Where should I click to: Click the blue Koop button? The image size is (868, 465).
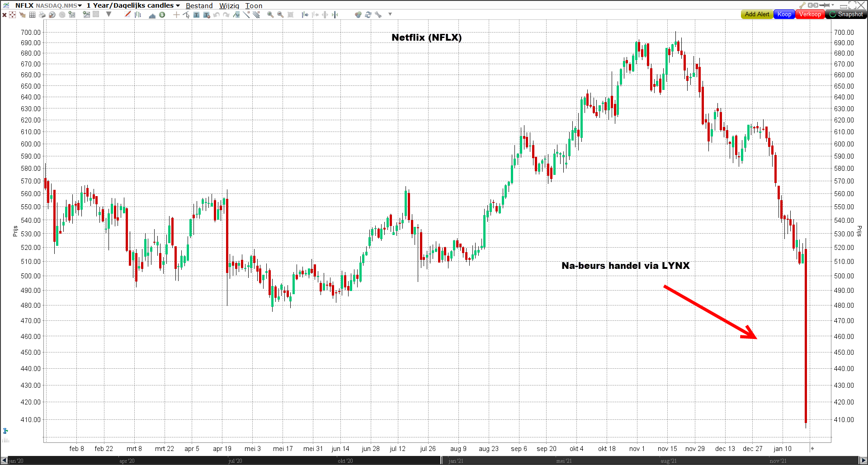point(784,14)
